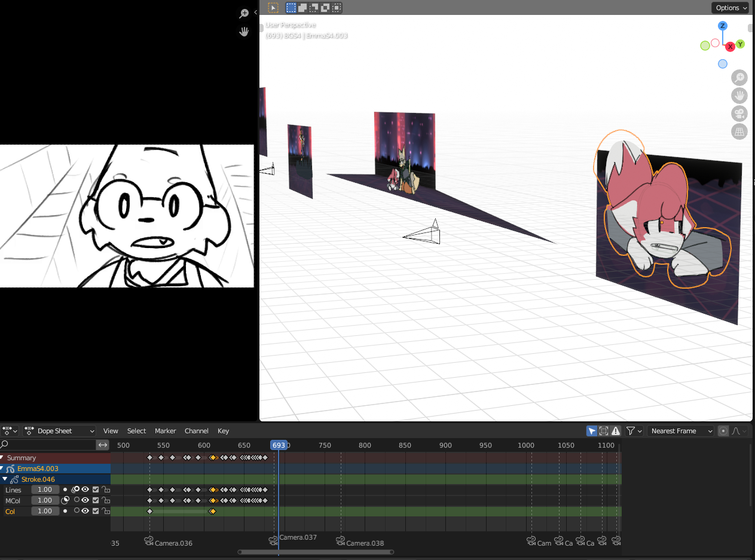
Task: Toggle Only Show Errors warning filter
Action: point(615,431)
